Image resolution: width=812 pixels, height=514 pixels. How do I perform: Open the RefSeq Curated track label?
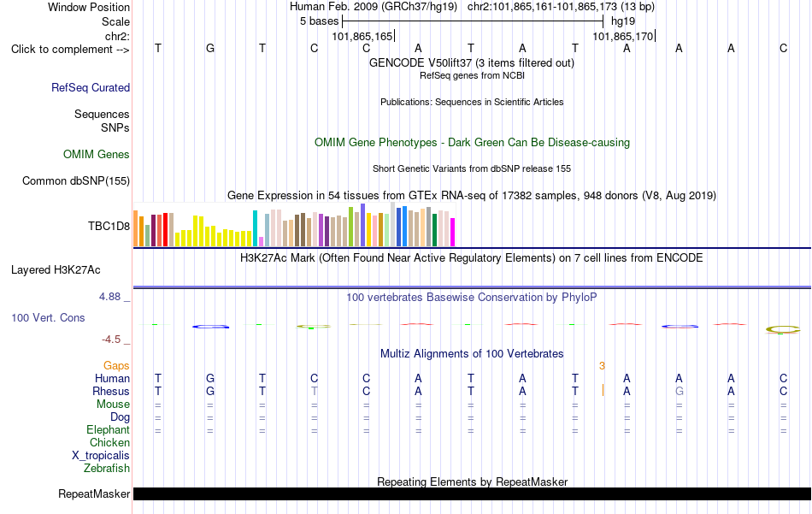[91, 87]
